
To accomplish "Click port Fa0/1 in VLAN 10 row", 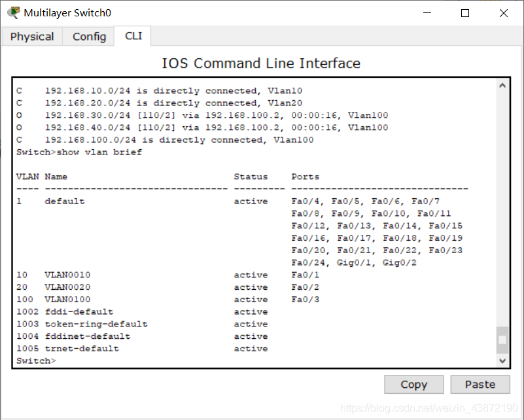I will pos(305,275).
